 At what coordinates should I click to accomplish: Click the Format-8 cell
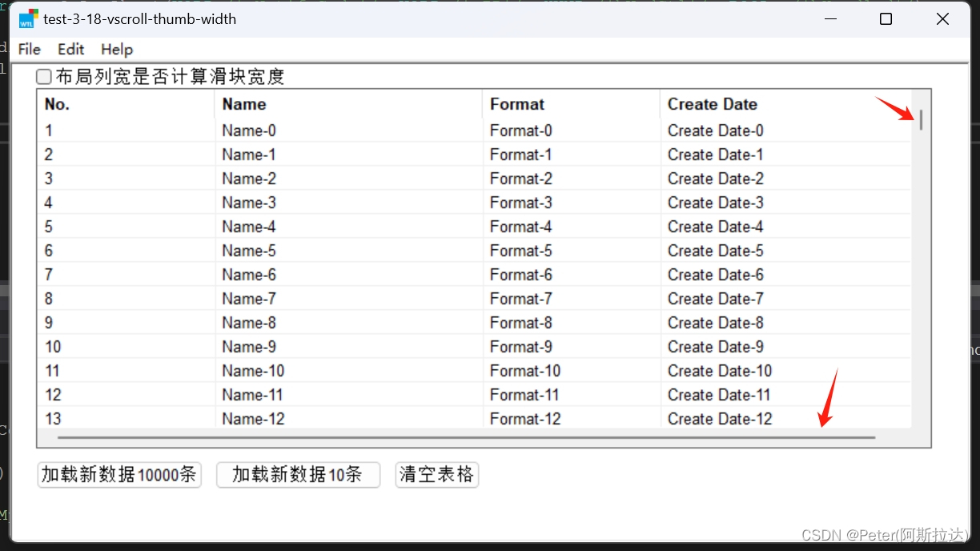pos(572,323)
